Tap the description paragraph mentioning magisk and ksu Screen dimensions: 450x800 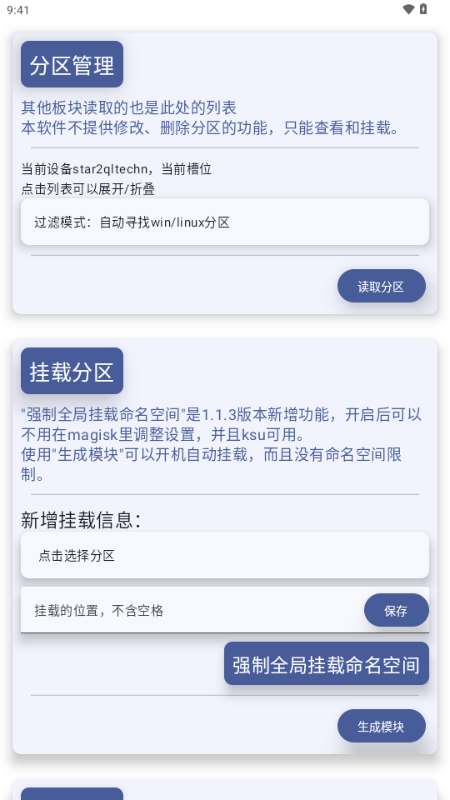(221, 424)
